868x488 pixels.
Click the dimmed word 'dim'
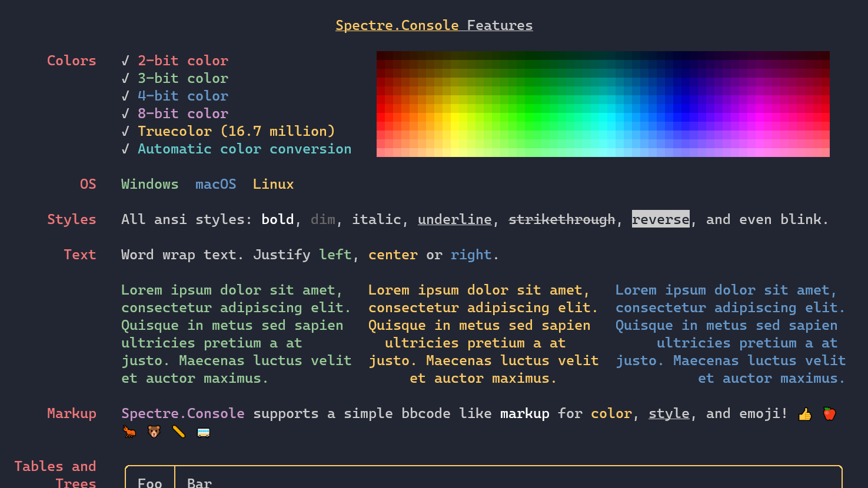pyautogui.click(x=323, y=219)
